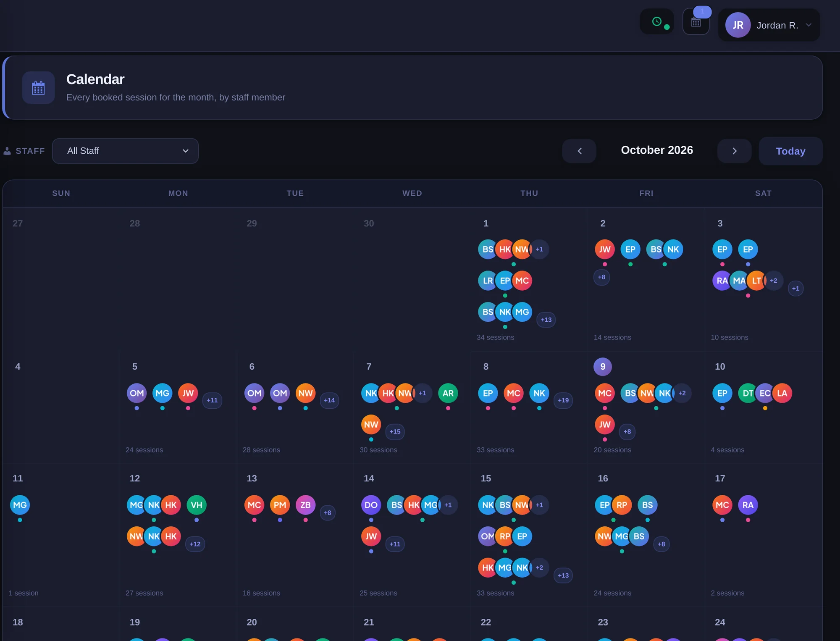Click the +8 overflow badge on October 2
This screenshot has height=641, width=840.
click(601, 277)
